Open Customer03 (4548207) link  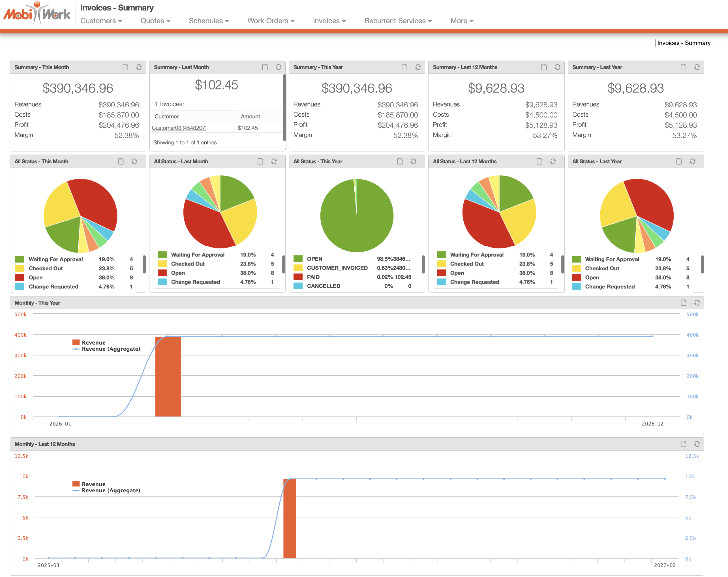point(179,128)
